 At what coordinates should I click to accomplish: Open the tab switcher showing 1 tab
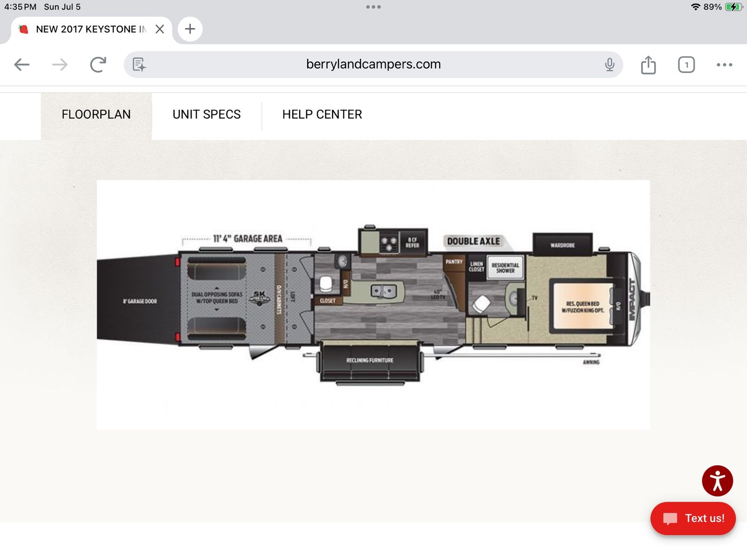686,64
